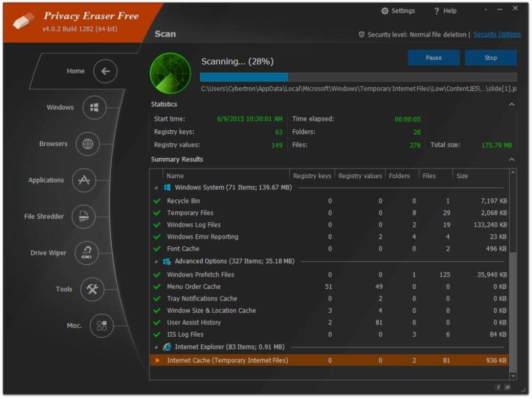Open the Tools section
This screenshot has width=532, height=399.
pos(92,289)
